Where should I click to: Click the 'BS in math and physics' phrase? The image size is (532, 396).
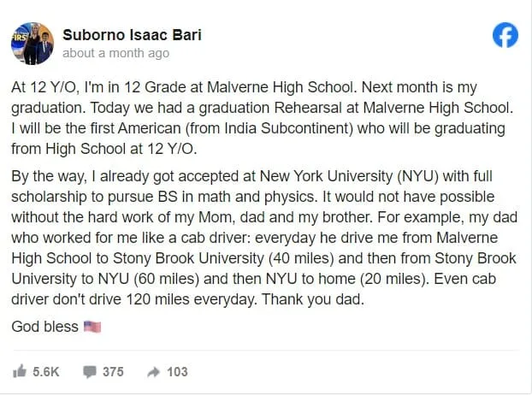[x=210, y=196]
